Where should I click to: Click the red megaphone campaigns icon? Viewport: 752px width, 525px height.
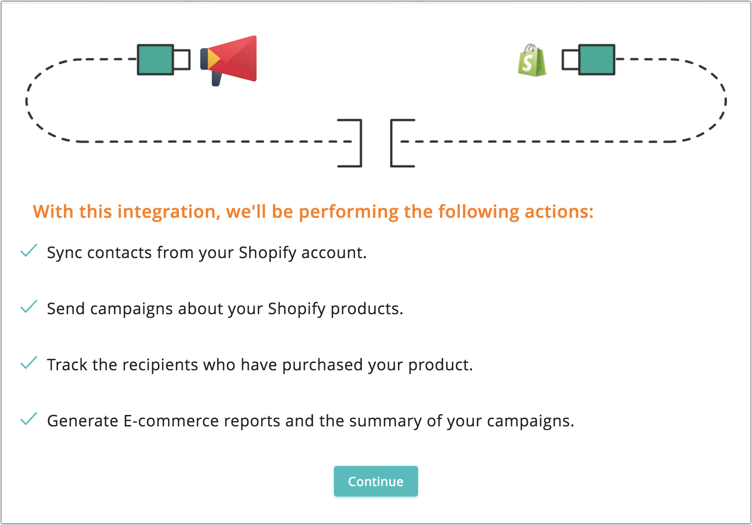click(230, 59)
